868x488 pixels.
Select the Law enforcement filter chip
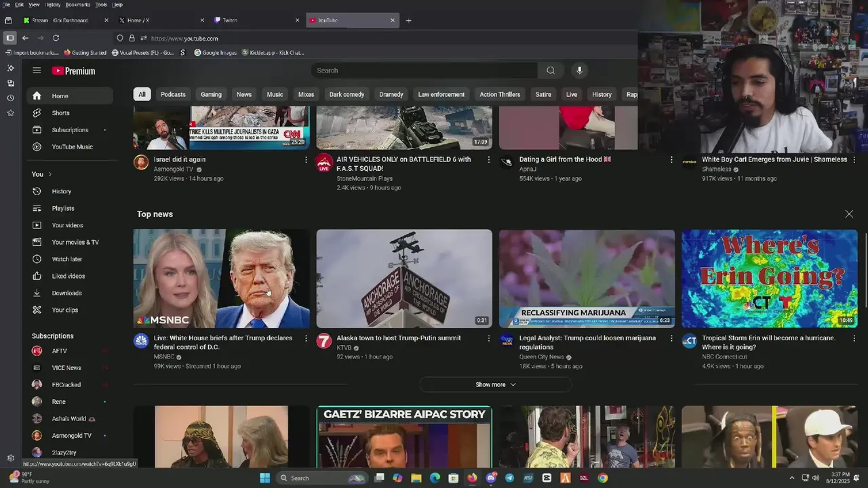click(x=441, y=94)
